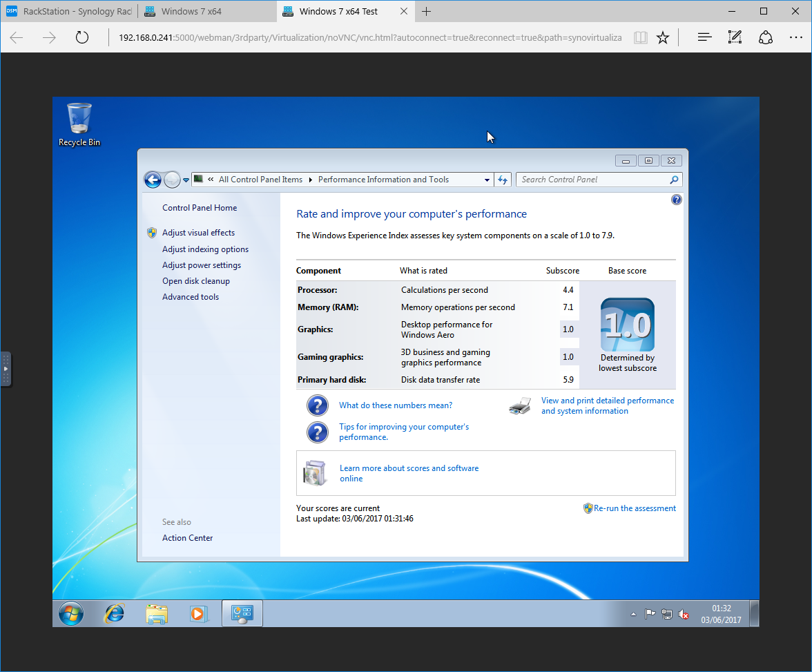Show hidden tray icons arrow
812x672 pixels.
[632, 615]
